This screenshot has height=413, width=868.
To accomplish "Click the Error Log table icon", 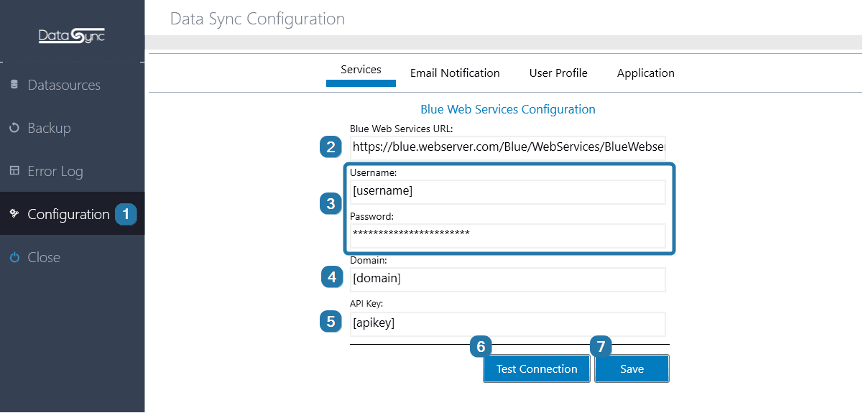I will click(14, 171).
